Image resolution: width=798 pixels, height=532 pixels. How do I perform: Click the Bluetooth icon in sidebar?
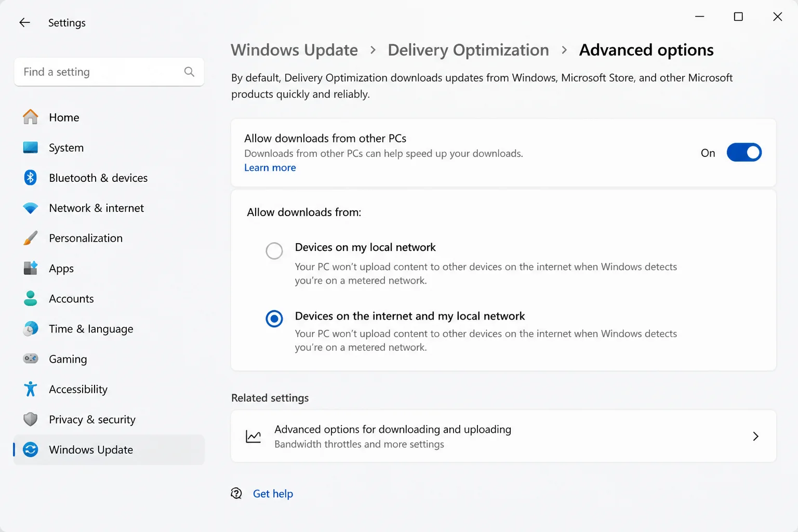(31, 178)
